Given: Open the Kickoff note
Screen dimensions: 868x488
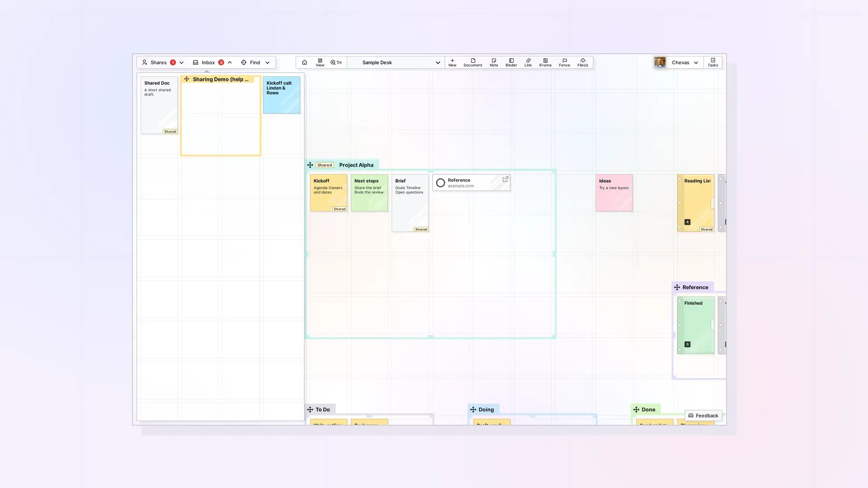Looking at the screenshot, I should click(x=329, y=193).
